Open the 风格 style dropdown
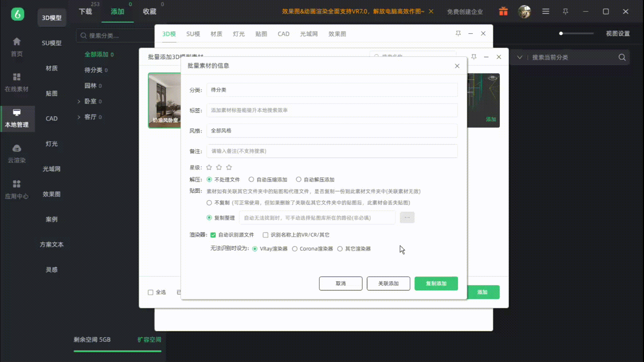 click(332, 131)
